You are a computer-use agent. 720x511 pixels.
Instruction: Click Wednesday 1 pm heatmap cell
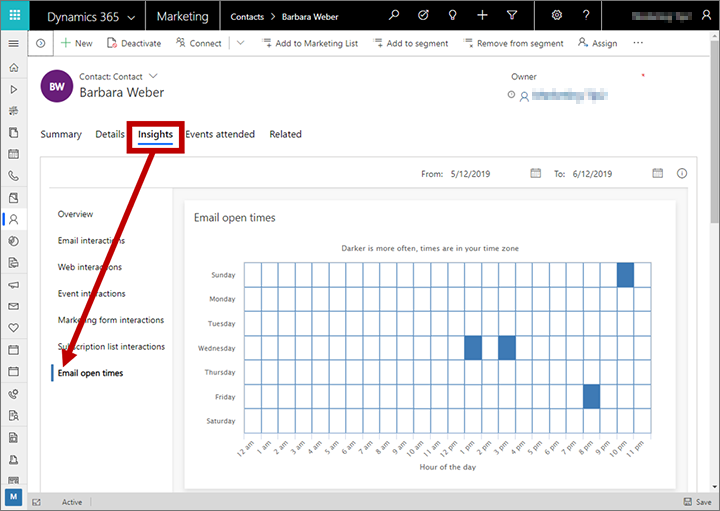[x=473, y=348]
